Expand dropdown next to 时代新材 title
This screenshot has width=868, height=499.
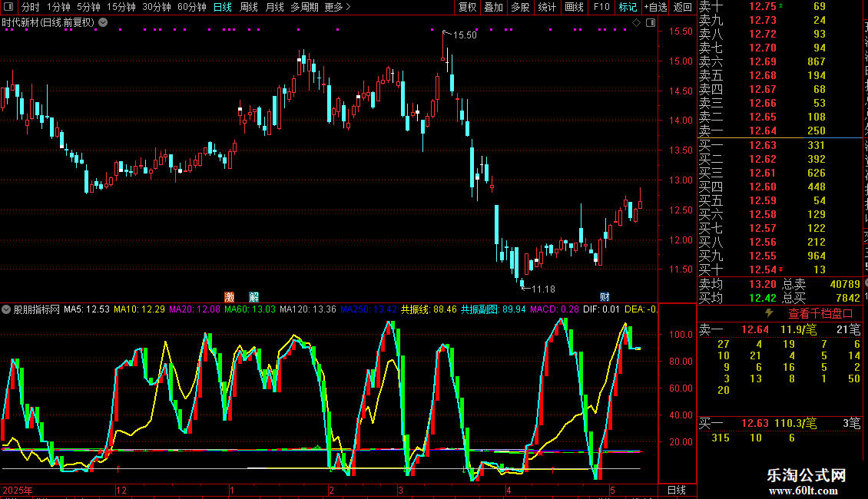coord(103,23)
